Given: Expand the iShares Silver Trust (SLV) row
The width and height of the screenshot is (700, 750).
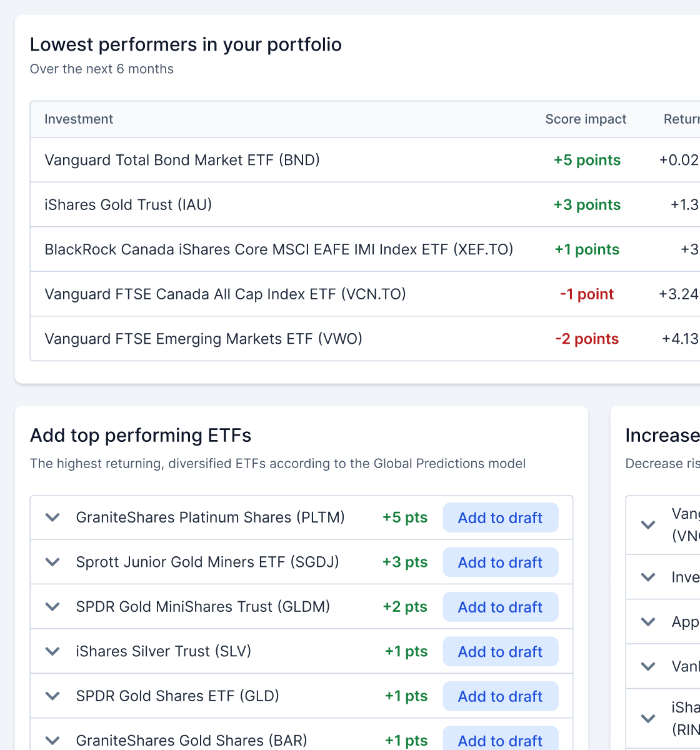Looking at the screenshot, I should 53,651.
